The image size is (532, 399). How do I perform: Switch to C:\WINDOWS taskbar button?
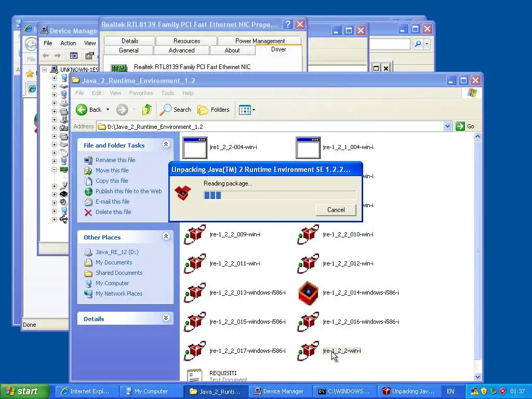pos(344,391)
